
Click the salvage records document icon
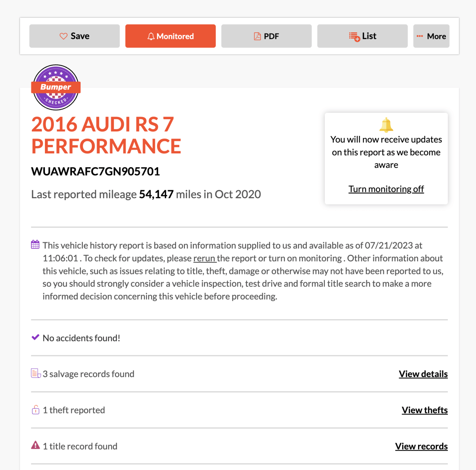[x=36, y=373]
